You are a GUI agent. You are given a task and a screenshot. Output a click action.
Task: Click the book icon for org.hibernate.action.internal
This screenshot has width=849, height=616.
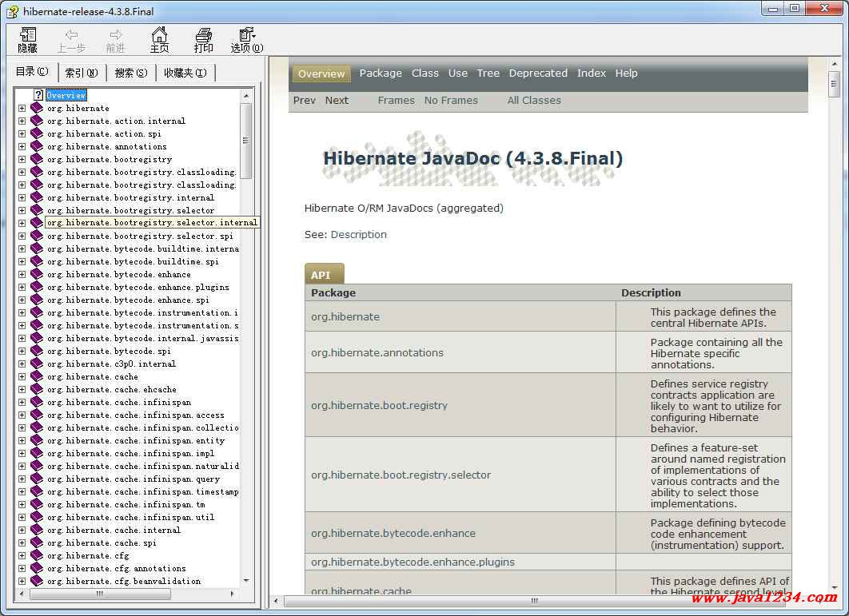tap(36, 121)
